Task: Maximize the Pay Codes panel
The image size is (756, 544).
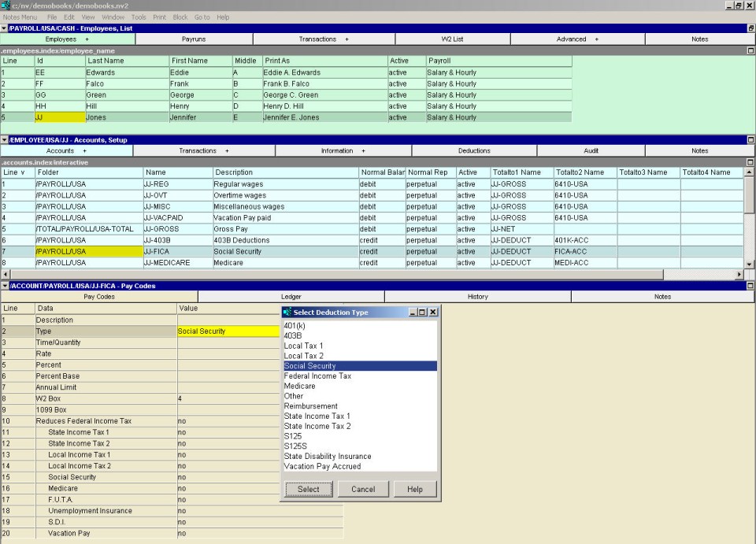Action: 750,286
